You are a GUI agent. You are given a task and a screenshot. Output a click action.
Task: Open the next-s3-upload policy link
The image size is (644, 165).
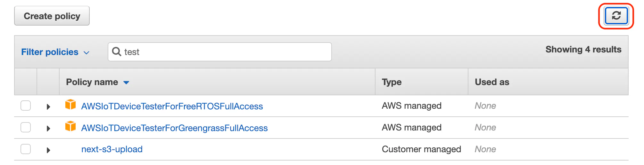point(112,149)
